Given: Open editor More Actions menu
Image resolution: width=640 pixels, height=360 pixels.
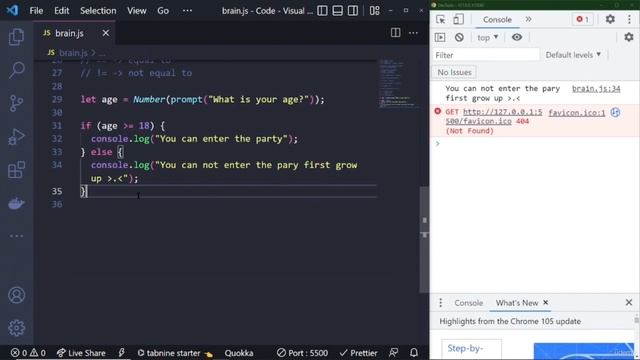Looking at the screenshot, I should [x=413, y=33].
